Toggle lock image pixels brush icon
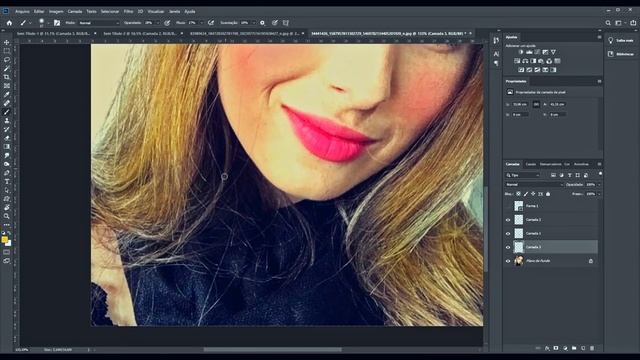 point(526,194)
